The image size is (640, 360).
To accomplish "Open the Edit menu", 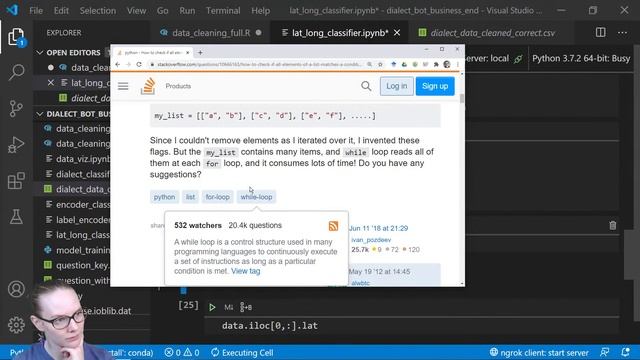I will [61, 11].
